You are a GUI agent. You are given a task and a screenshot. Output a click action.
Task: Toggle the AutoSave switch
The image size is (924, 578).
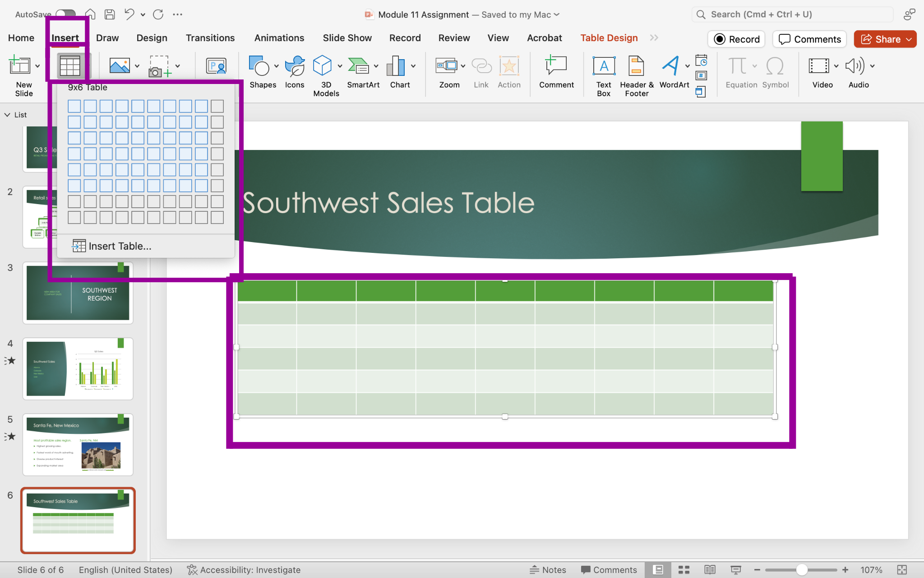[66, 14]
